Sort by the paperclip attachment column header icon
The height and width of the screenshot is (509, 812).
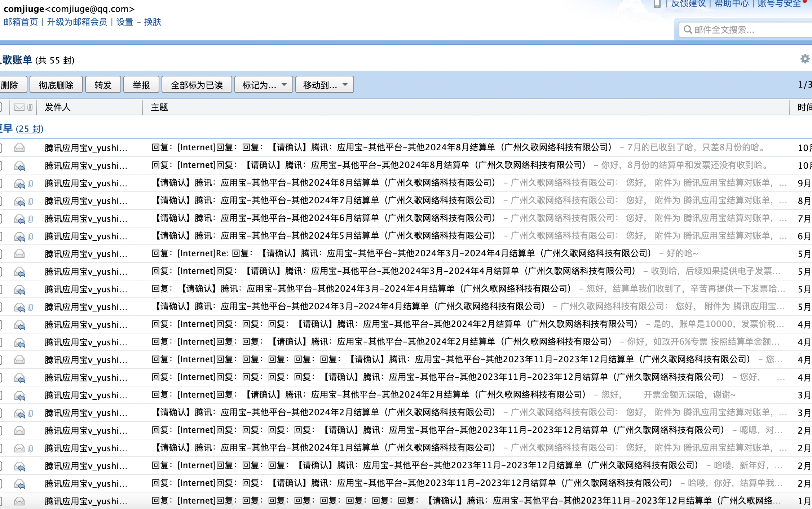tap(30, 107)
